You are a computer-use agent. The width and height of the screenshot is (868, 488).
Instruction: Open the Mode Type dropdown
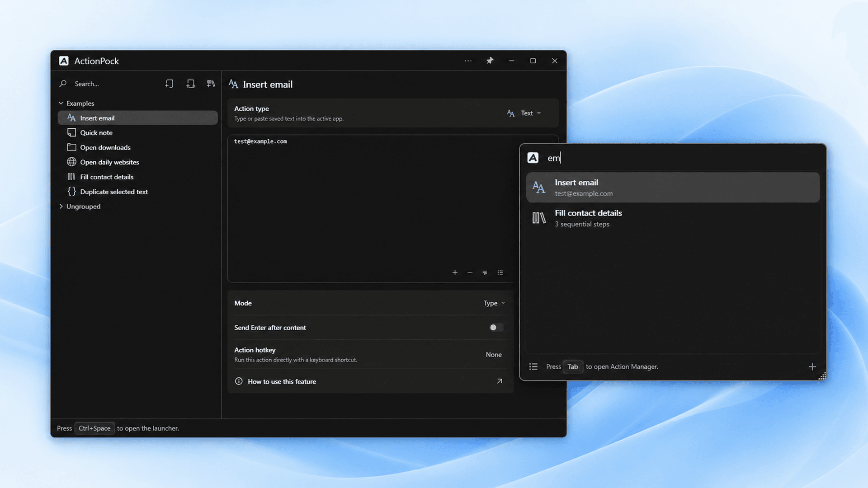494,303
